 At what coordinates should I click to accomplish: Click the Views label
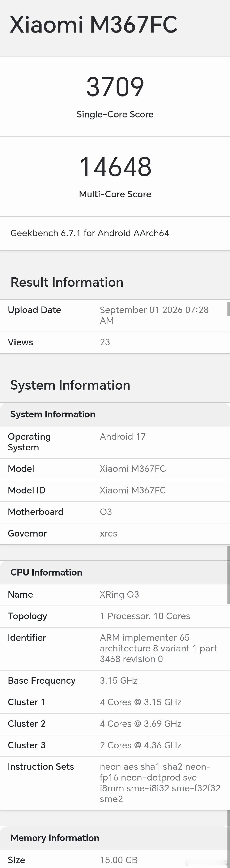coord(20,342)
